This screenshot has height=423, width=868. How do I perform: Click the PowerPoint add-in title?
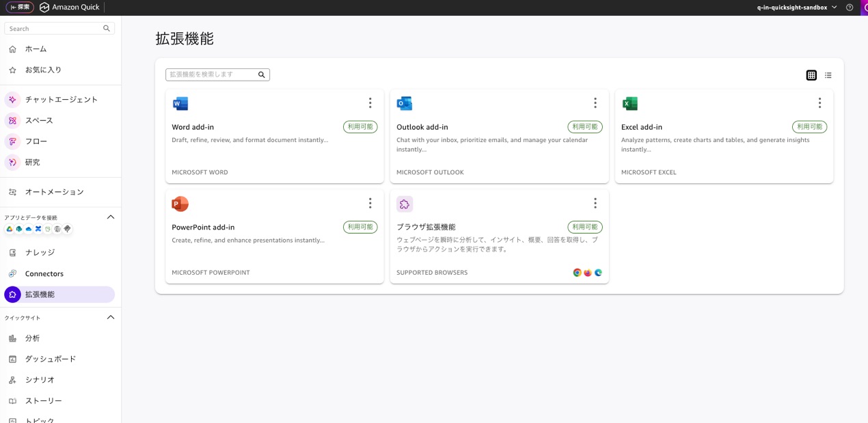[203, 228]
